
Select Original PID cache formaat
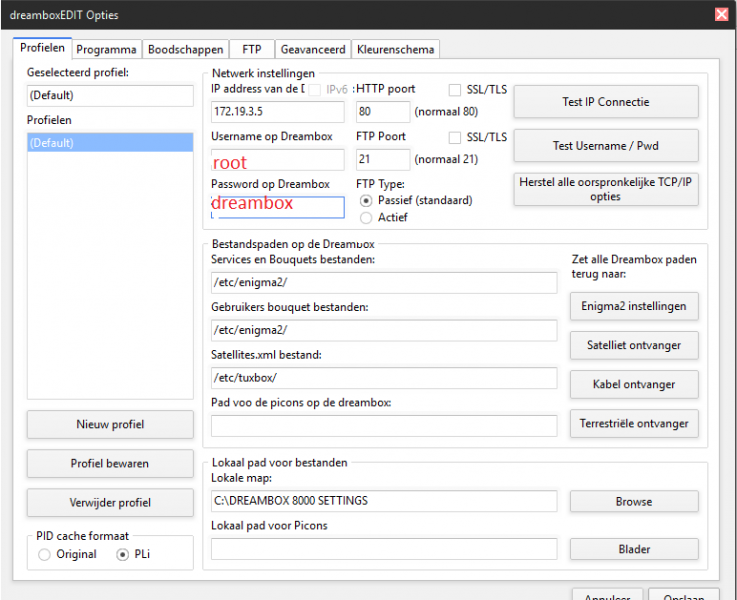click(44, 555)
